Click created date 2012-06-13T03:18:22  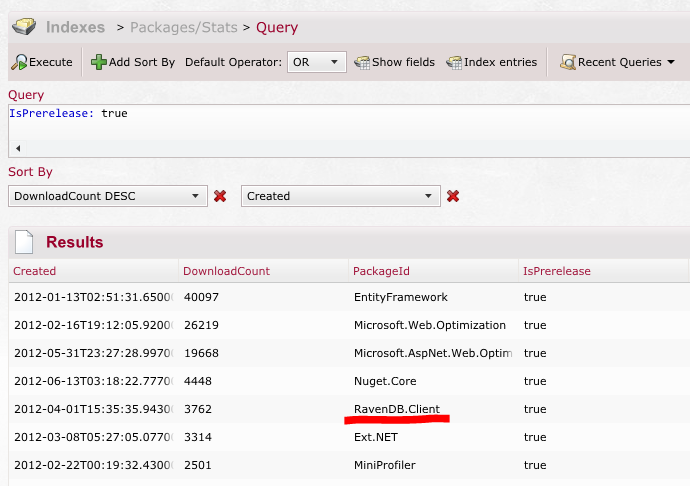tap(94, 381)
